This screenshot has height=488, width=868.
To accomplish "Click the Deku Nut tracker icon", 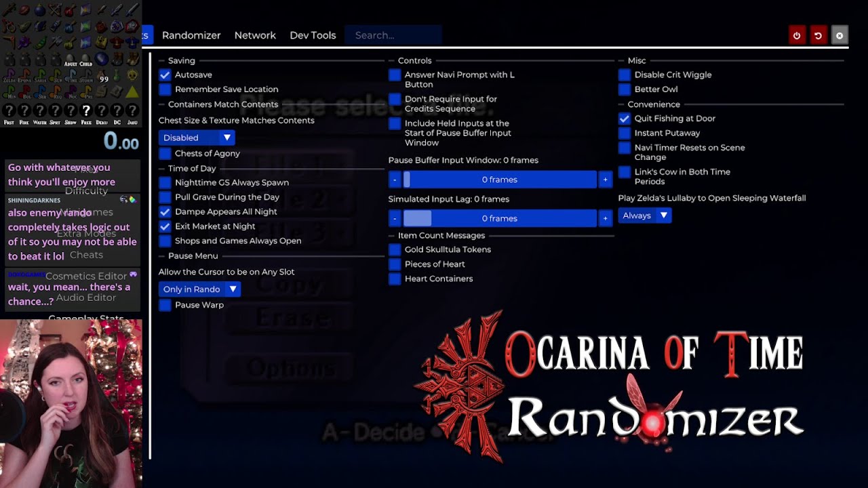I will click(24, 9).
